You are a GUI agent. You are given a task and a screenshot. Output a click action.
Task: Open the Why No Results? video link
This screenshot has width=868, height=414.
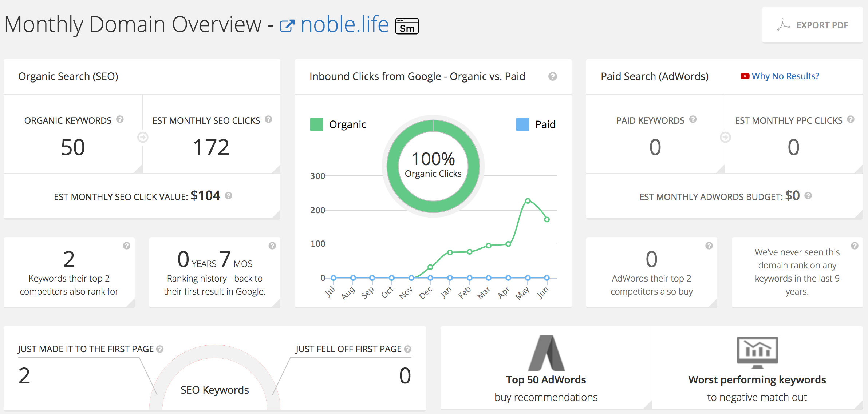(x=785, y=76)
